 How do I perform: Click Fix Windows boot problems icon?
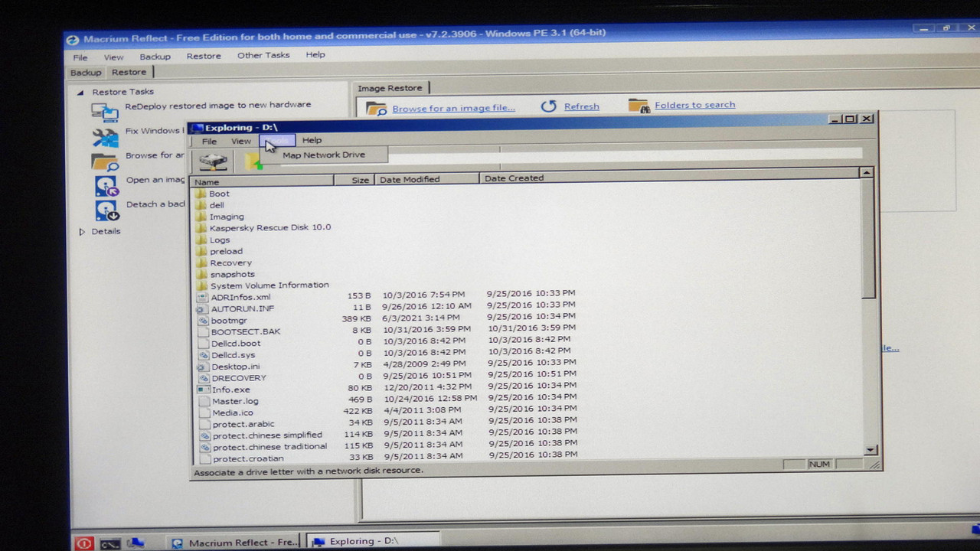pos(105,137)
